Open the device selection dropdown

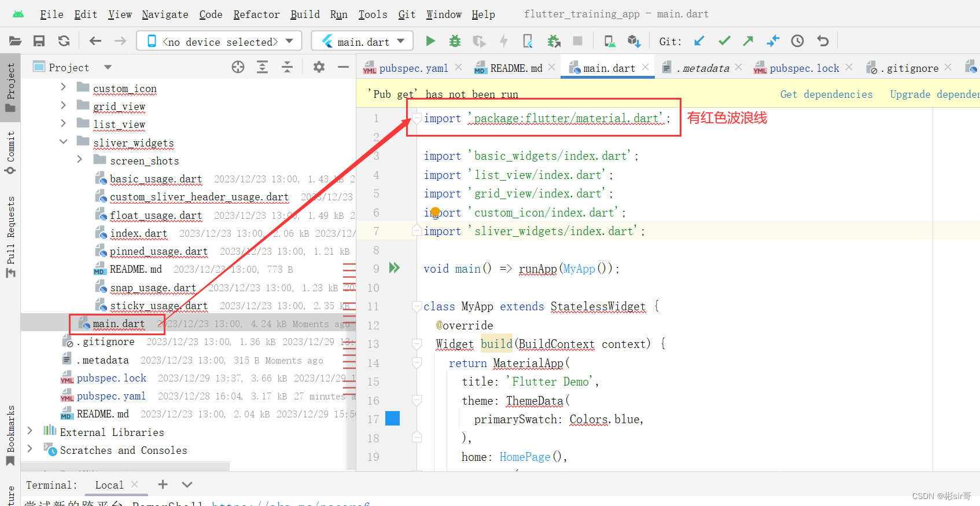(x=219, y=41)
